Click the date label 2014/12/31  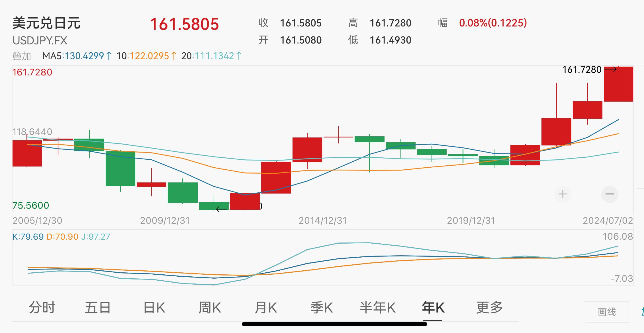pos(323,221)
